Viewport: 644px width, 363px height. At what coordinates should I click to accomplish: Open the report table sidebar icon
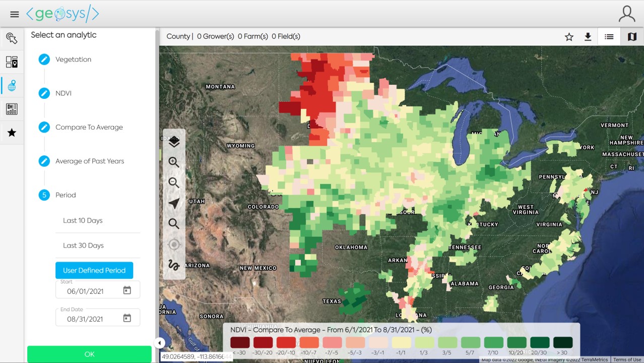12,109
